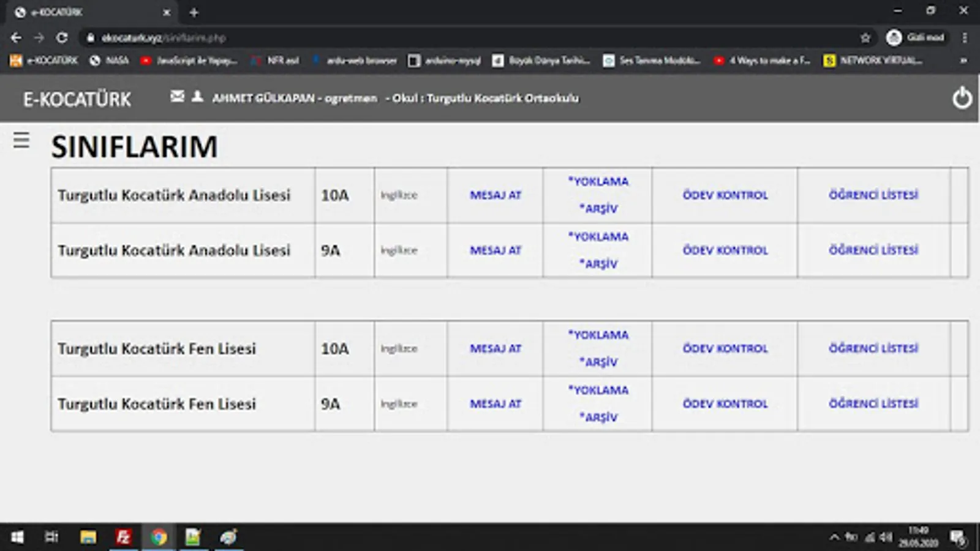Open the notification center icon

958,538
